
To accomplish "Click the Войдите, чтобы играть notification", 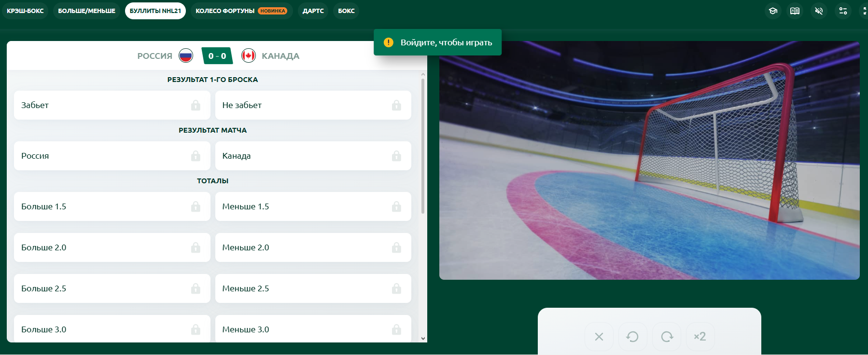I will click(x=437, y=42).
